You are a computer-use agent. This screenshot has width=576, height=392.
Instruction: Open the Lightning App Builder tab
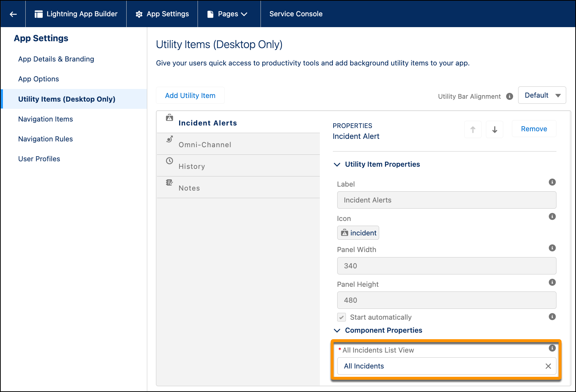tap(76, 14)
